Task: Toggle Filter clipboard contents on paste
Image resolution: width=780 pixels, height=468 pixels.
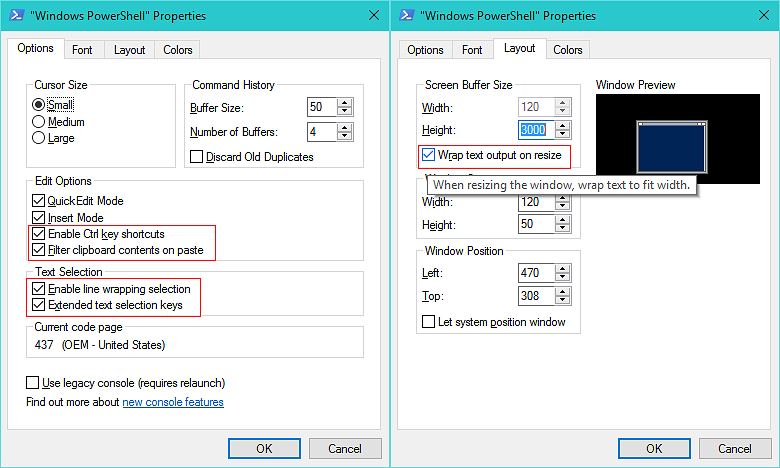Action: 38,250
